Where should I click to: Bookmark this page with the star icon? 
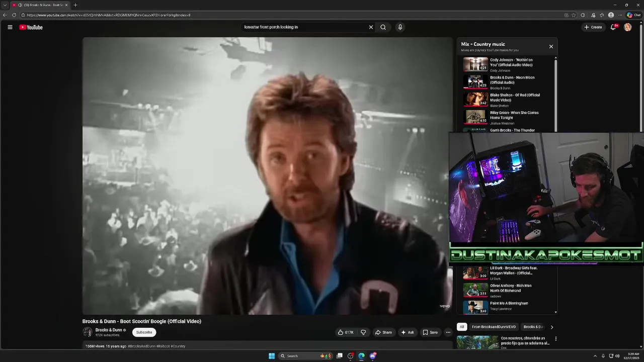574,15
